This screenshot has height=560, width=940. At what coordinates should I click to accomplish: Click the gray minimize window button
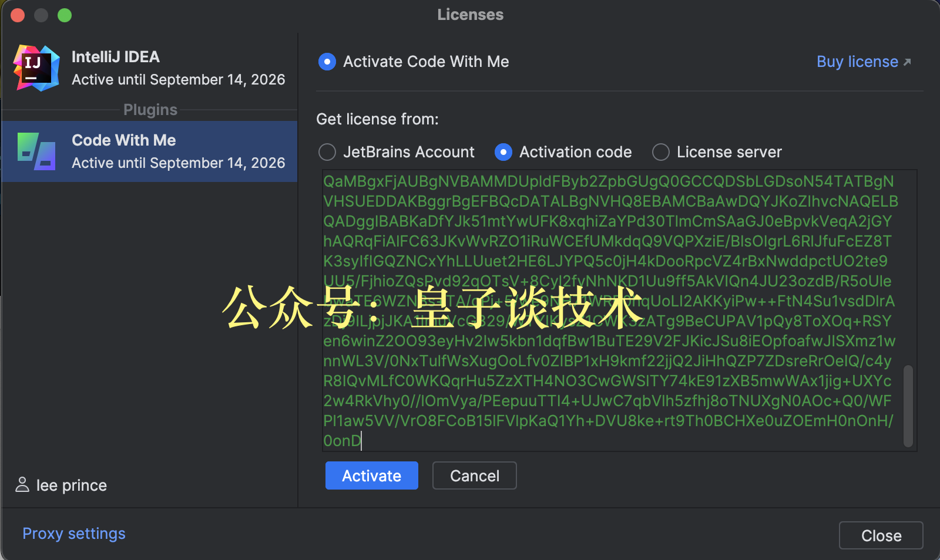coord(41,15)
